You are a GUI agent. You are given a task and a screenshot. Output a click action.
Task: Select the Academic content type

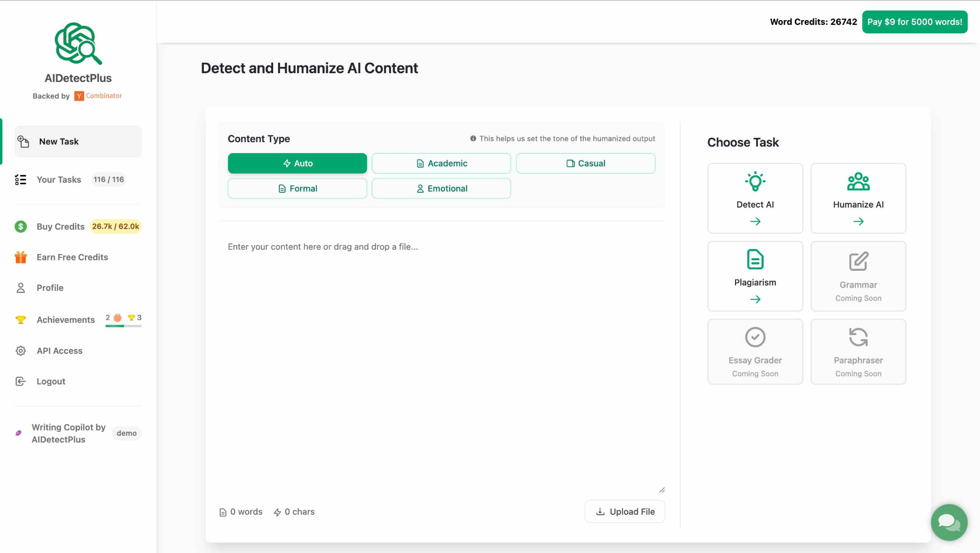point(441,163)
